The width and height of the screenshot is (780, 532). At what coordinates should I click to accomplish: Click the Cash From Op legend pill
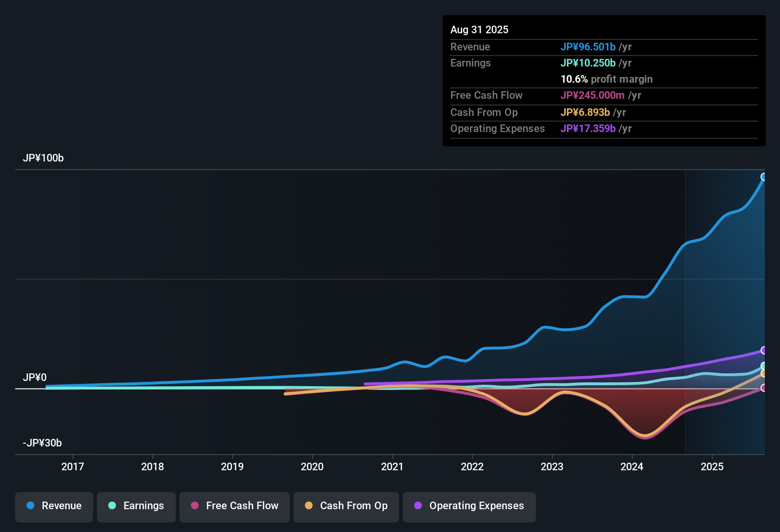pyautogui.click(x=346, y=507)
